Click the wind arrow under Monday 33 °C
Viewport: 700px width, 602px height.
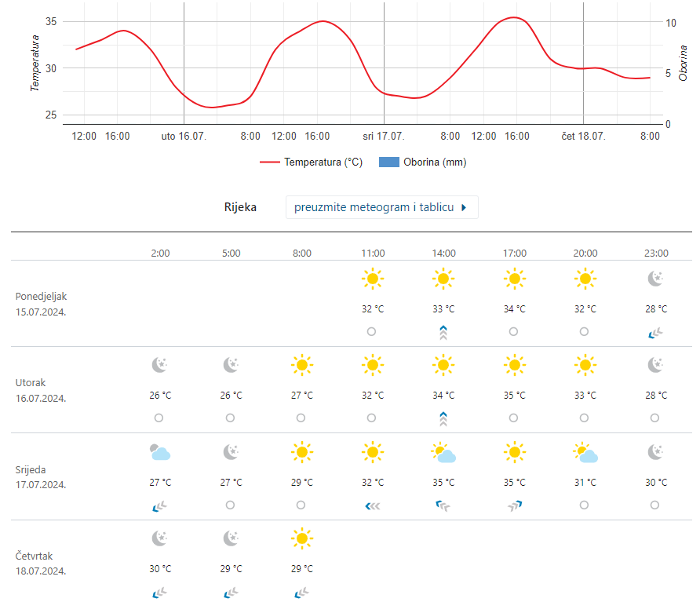[443, 332]
